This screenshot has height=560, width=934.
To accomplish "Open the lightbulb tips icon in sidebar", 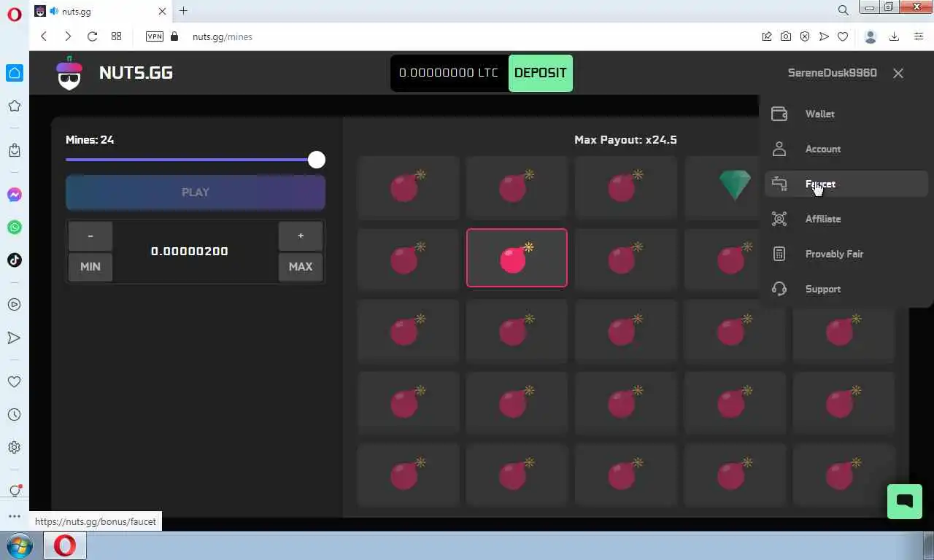I will pyautogui.click(x=15, y=491).
